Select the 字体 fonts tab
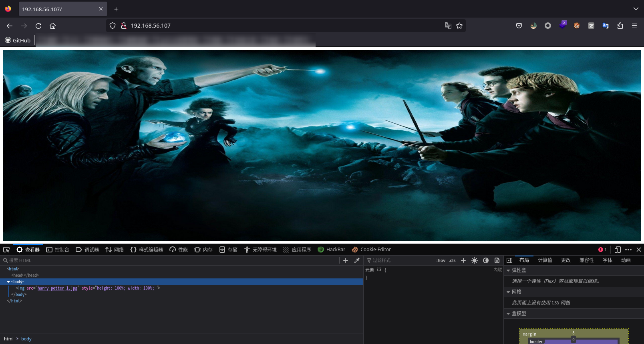644x344 pixels. [608, 260]
